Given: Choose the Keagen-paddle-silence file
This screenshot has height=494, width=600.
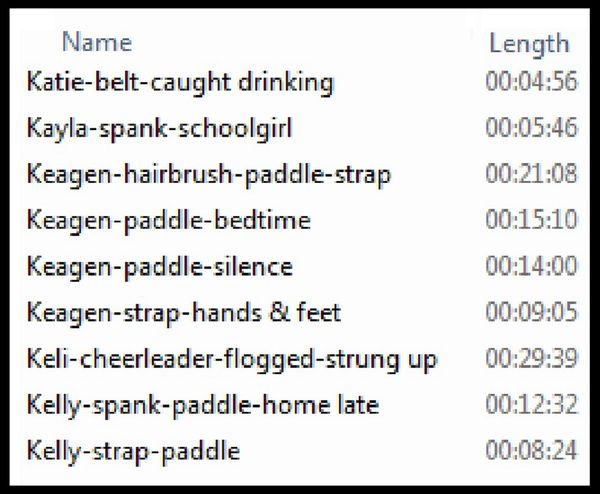Looking at the screenshot, I should [x=160, y=266].
